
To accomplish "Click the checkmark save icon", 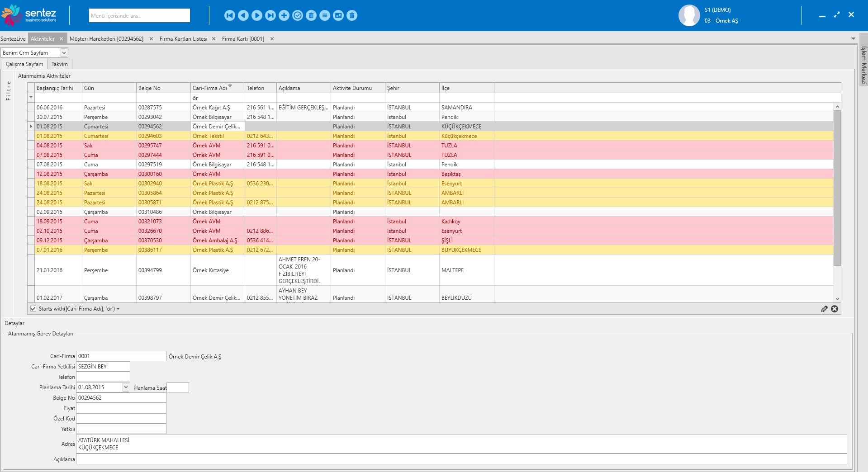I will [298, 16].
